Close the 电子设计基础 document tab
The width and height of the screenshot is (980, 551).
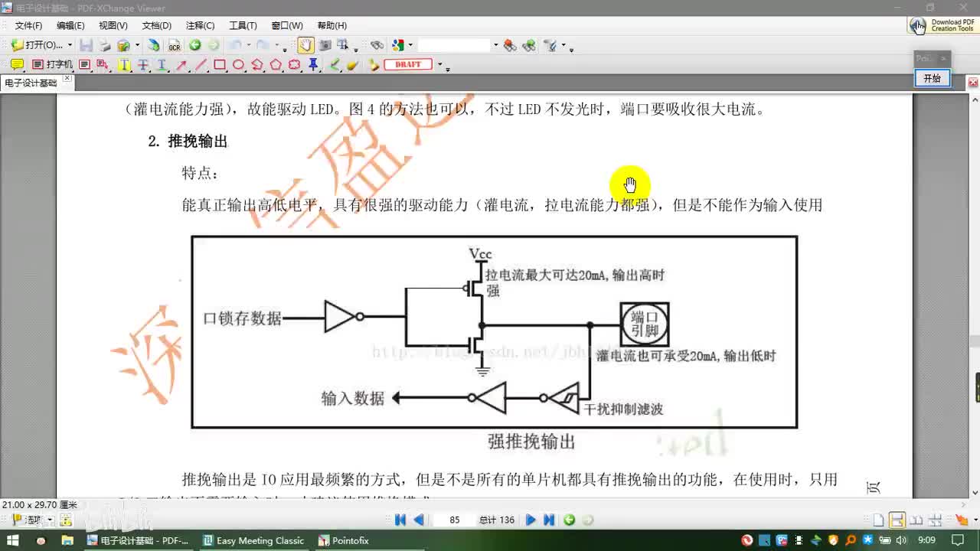[67, 79]
